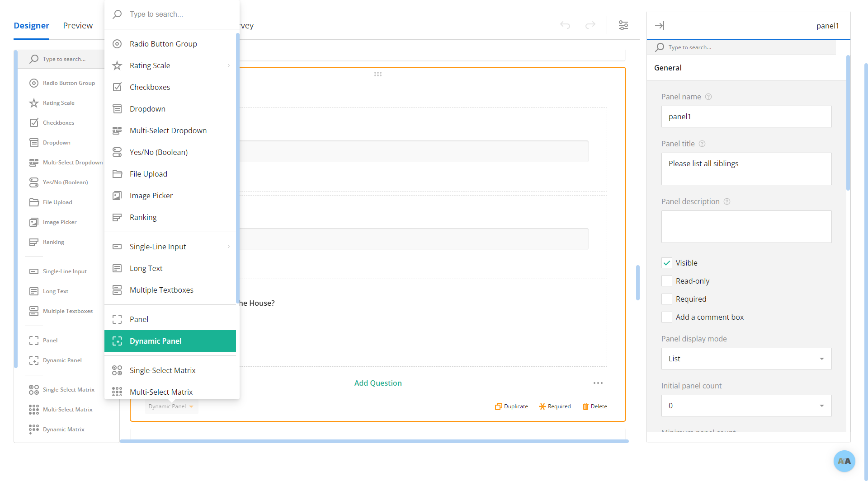The image size is (868, 481).
Task: Open the Panel display mode dropdown
Action: click(746, 359)
